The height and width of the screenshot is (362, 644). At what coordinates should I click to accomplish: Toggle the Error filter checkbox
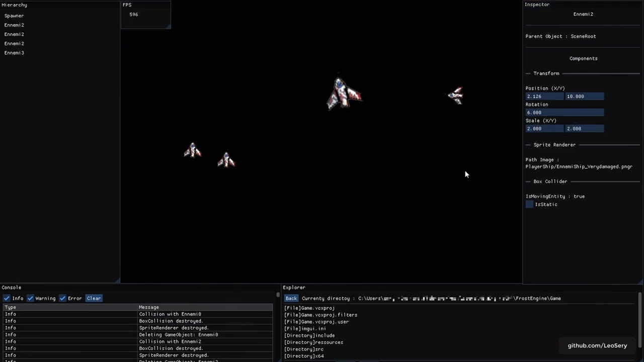(x=62, y=298)
